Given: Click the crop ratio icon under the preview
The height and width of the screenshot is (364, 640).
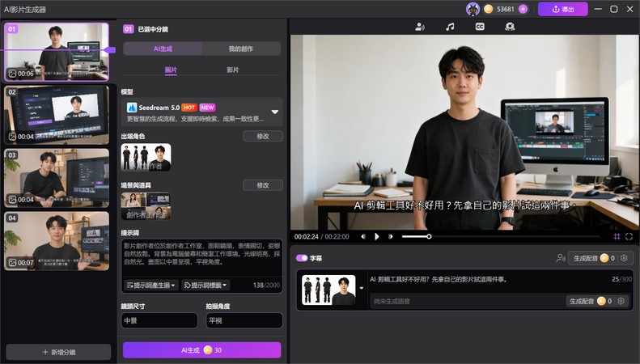Looking at the screenshot, I should pos(617,236).
